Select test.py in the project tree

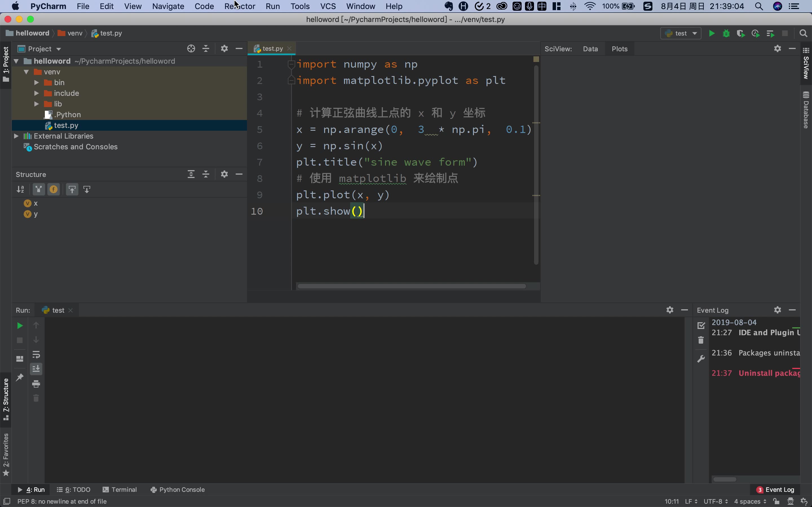tap(66, 125)
